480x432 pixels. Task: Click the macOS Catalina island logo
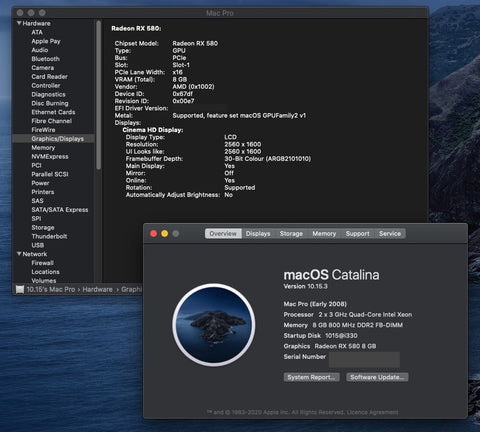pos(214,325)
